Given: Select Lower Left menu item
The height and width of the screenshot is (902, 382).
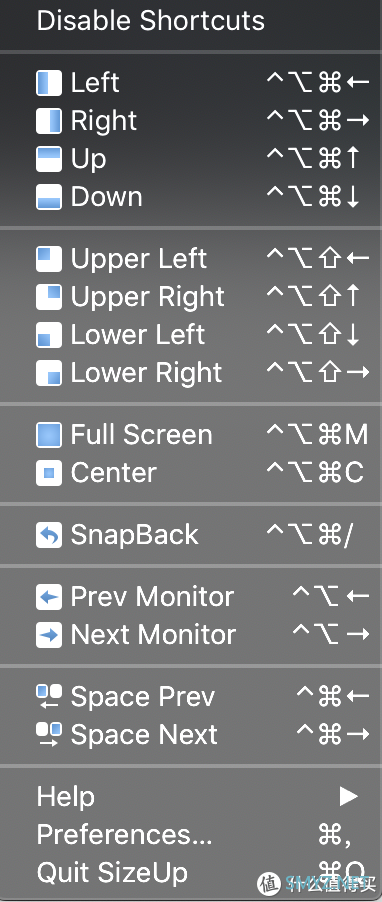Looking at the screenshot, I should click(191, 335).
